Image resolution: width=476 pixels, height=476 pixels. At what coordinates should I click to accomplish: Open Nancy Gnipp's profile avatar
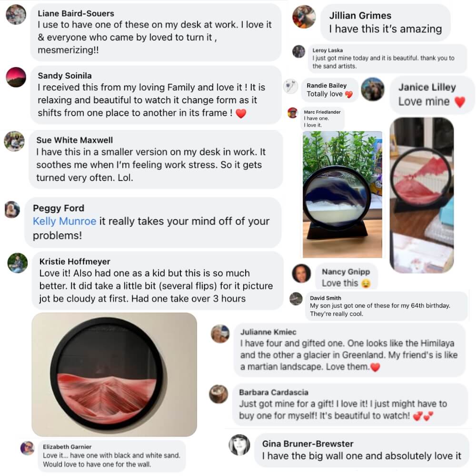click(x=301, y=273)
